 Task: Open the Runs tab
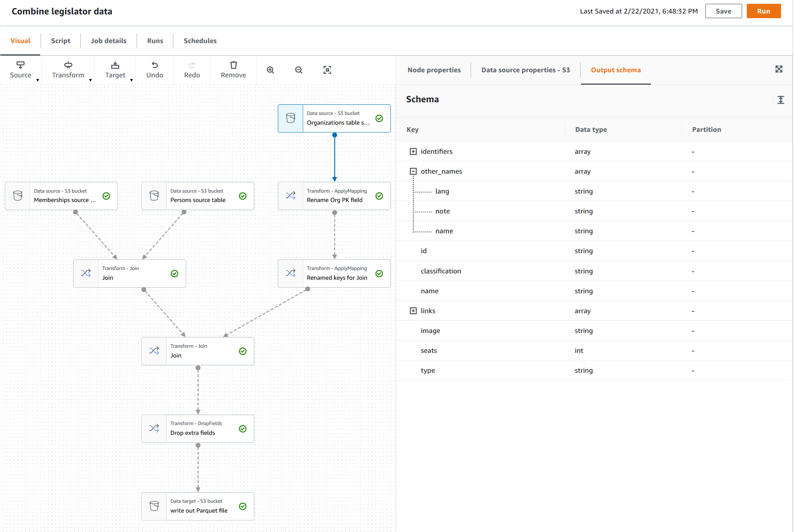pos(155,41)
